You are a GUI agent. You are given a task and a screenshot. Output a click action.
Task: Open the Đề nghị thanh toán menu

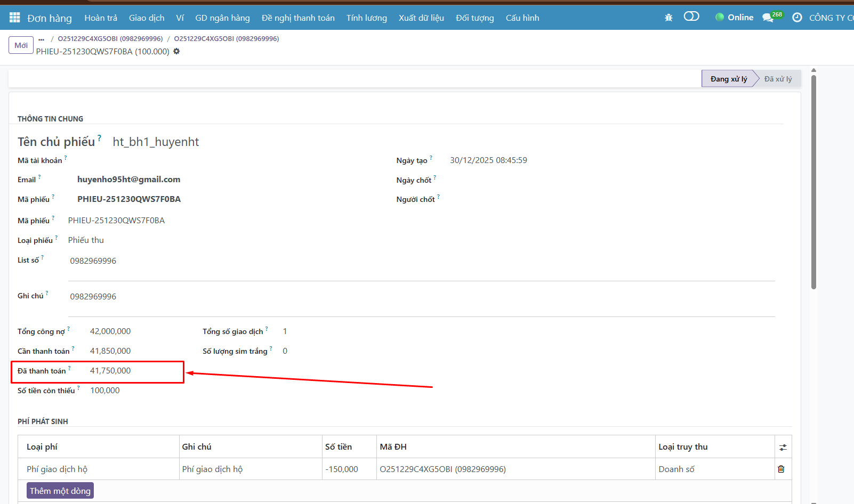(298, 18)
